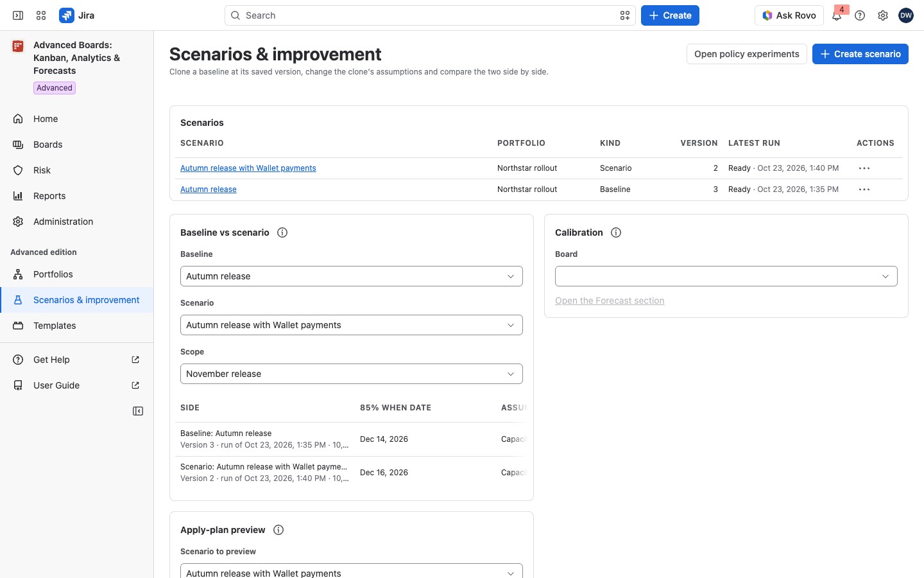Click the User Guide external link icon
Image resolution: width=924 pixels, height=578 pixels.
click(x=135, y=385)
